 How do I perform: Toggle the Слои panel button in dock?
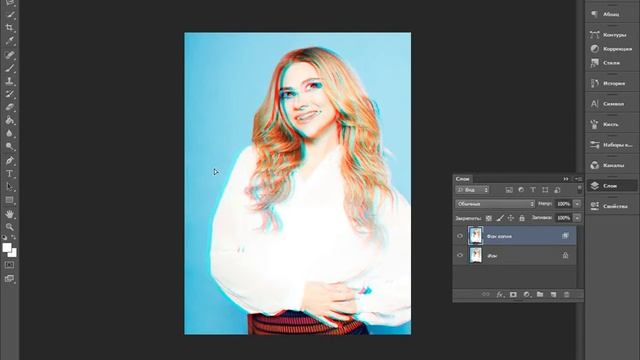pyautogui.click(x=611, y=186)
